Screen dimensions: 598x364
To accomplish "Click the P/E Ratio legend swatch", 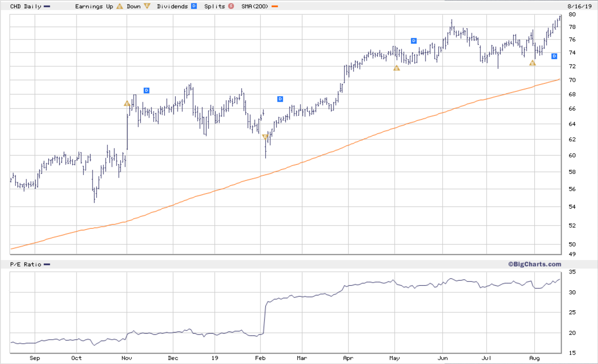I will pos(47,264).
